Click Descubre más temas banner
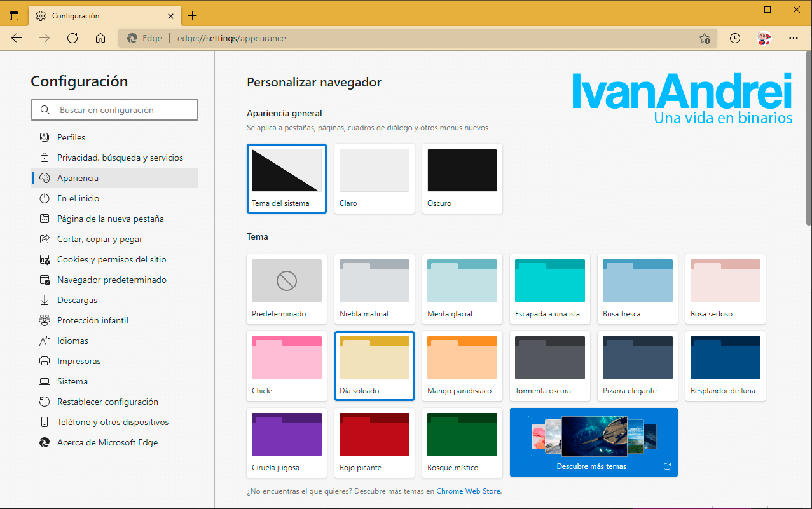812x509 pixels. pos(594,442)
